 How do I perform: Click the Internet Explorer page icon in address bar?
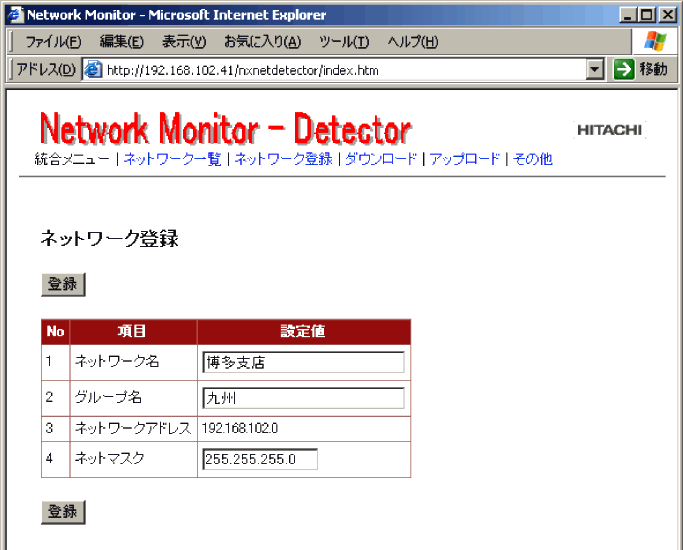tap(93, 70)
